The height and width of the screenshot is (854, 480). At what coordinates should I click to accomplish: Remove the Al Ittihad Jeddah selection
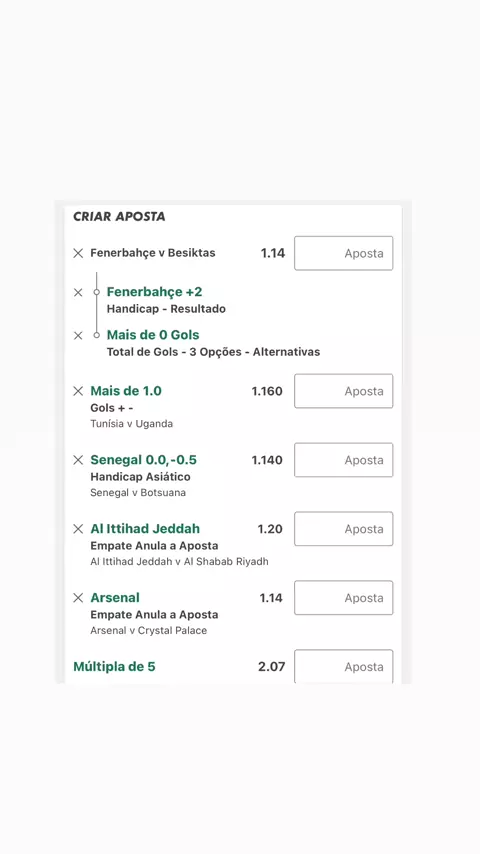pyautogui.click(x=78, y=529)
